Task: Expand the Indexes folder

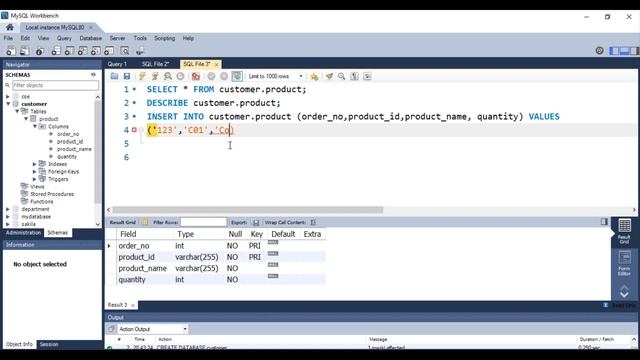Action: coord(35,164)
